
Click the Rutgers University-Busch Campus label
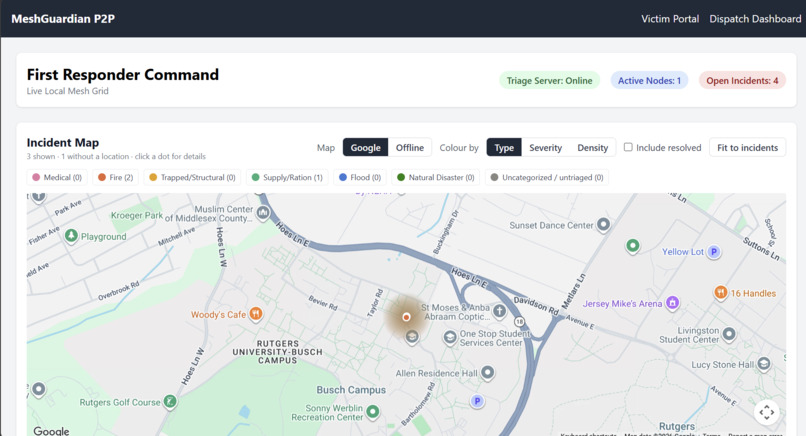coord(278,352)
